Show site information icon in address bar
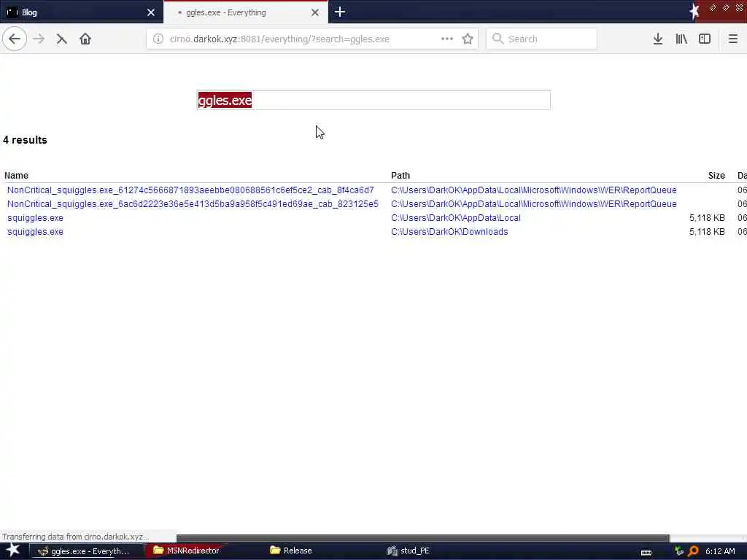Viewport: 747px width, 560px height. tap(158, 39)
